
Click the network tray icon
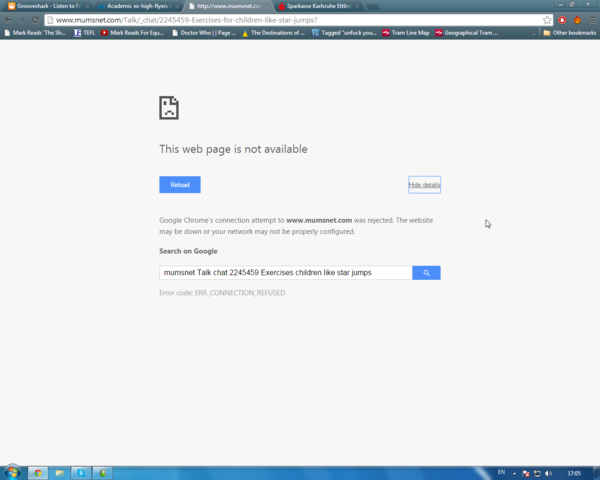pos(537,474)
